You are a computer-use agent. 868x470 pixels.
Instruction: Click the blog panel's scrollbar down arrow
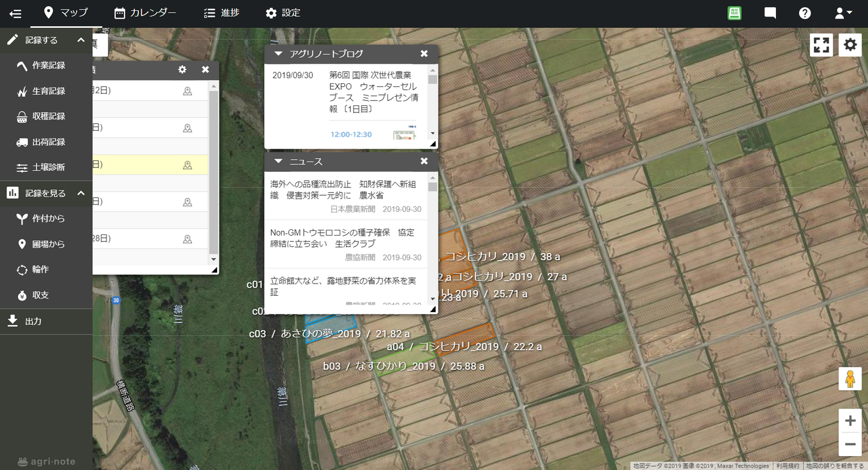(x=432, y=134)
